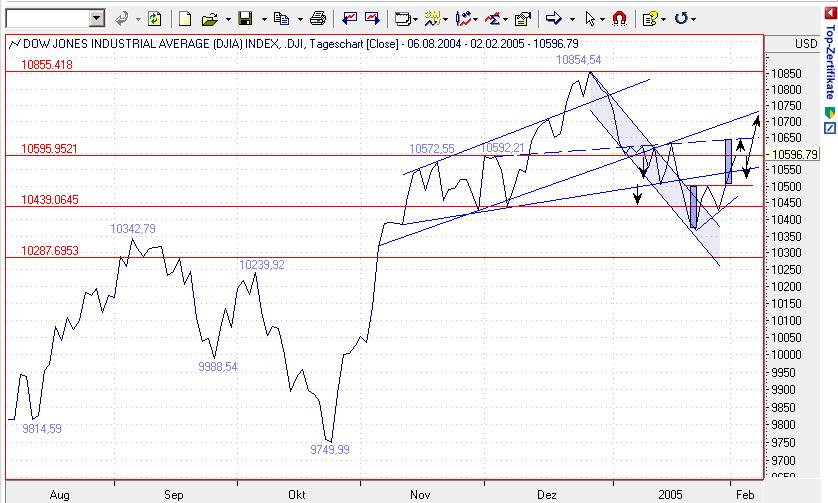Click the 10595.9521 horizontal line label
838x503 pixels.
49,149
